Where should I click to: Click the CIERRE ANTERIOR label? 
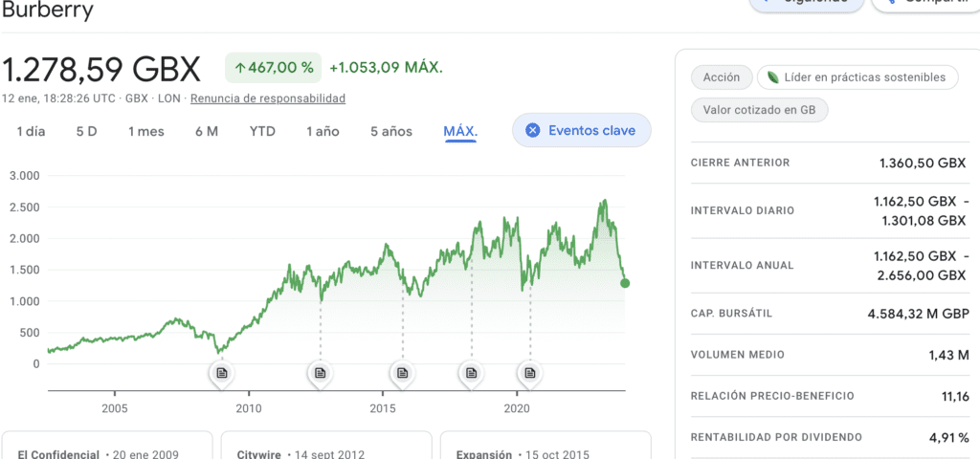[740, 163]
